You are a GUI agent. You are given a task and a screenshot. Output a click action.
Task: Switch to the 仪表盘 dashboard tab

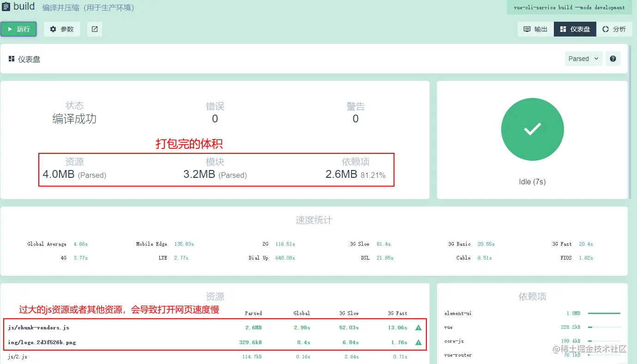[x=575, y=29]
